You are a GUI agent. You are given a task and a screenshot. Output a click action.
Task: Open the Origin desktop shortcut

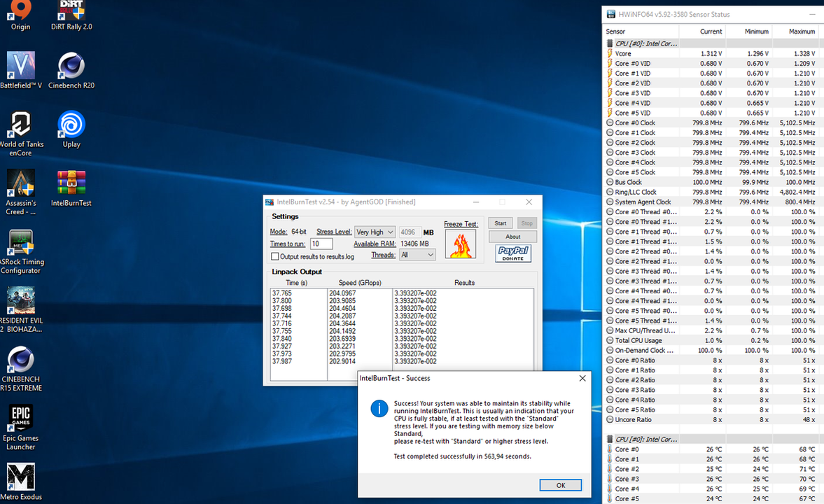coord(20,15)
